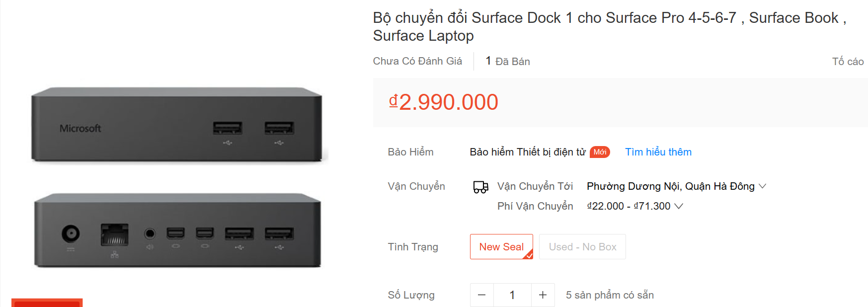868x307 pixels.
Task: Open the "Tìm hiểu thêm" link
Action: click(x=658, y=152)
